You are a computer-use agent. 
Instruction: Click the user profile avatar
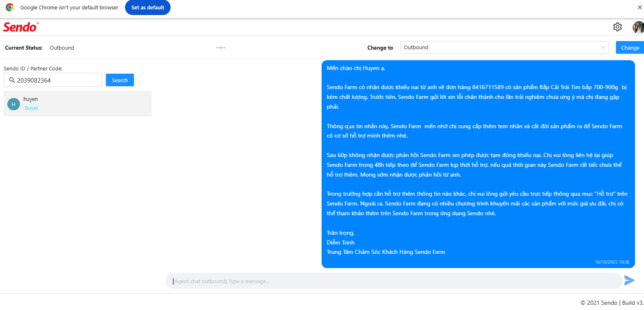638,27
